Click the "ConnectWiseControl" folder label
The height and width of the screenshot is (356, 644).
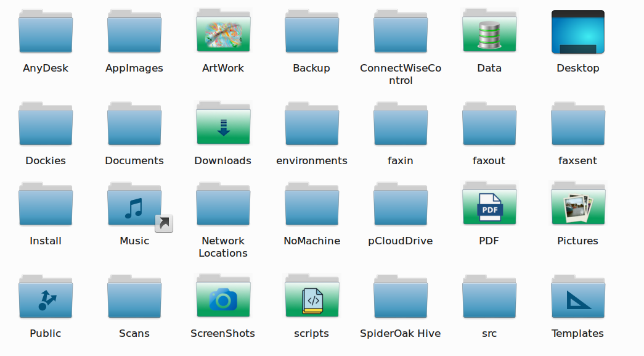click(401, 75)
